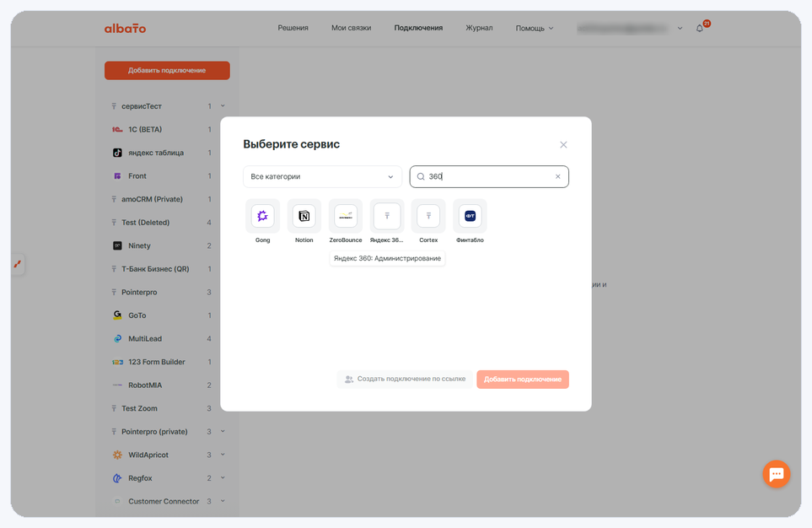Click the GoTo icon in sidebar
This screenshot has height=528, width=812.
tap(117, 315)
